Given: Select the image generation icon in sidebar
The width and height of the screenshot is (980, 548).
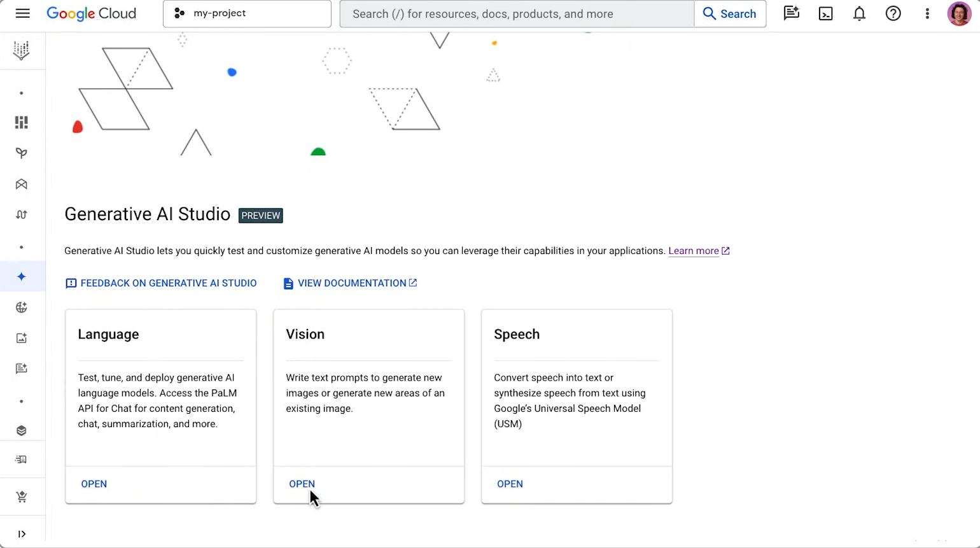Looking at the screenshot, I should tap(21, 338).
